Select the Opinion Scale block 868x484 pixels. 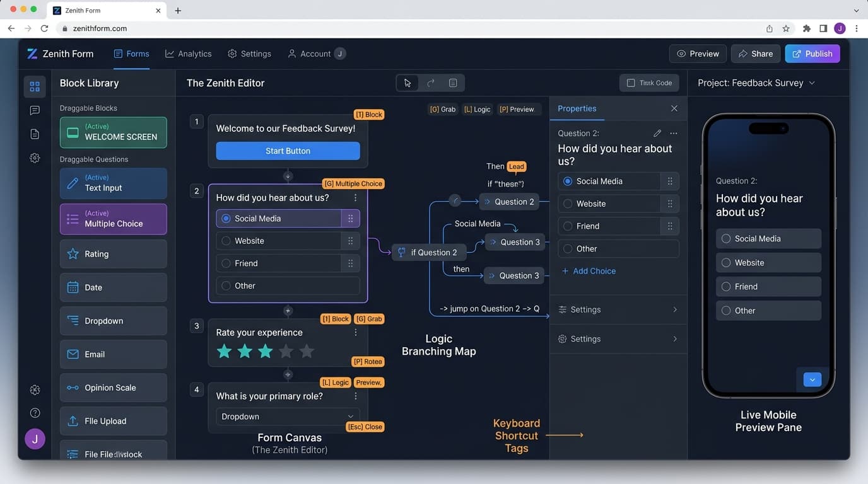[x=114, y=388]
